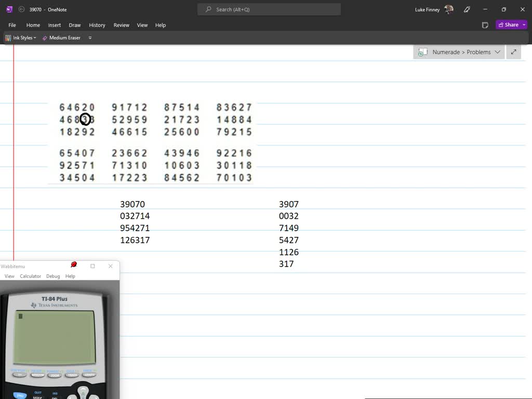Open the Ink Styles dropdown
Viewport: 532px width, 399px height.
[x=21, y=38]
